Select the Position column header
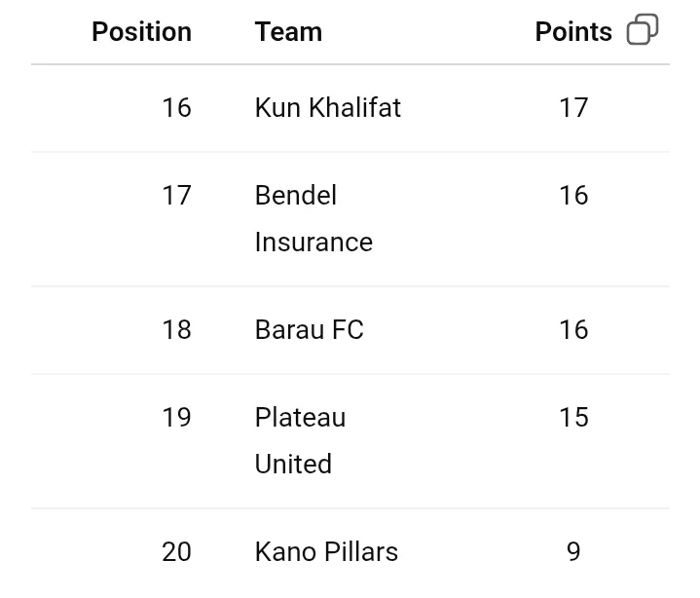The image size is (700, 598). [x=141, y=32]
